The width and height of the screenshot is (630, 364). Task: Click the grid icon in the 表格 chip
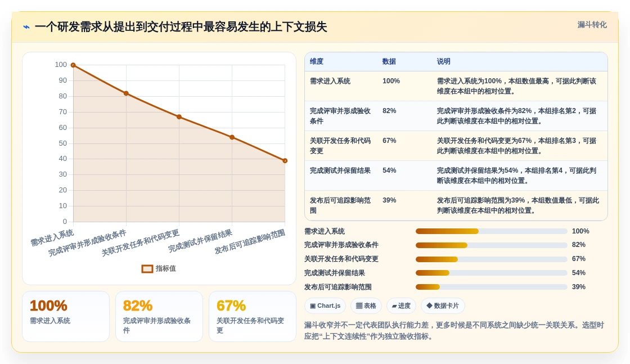(x=359, y=305)
